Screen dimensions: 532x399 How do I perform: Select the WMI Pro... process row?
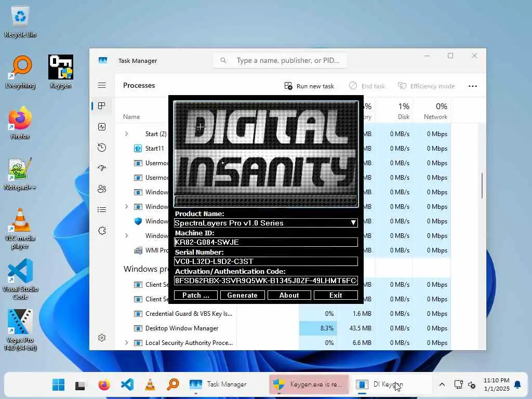point(151,250)
